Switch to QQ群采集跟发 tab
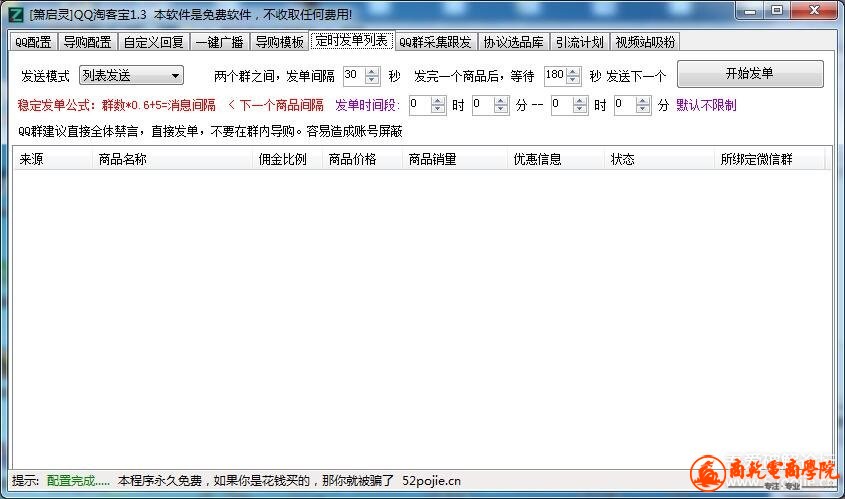Image resolution: width=845 pixels, height=499 pixels. pos(435,42)
